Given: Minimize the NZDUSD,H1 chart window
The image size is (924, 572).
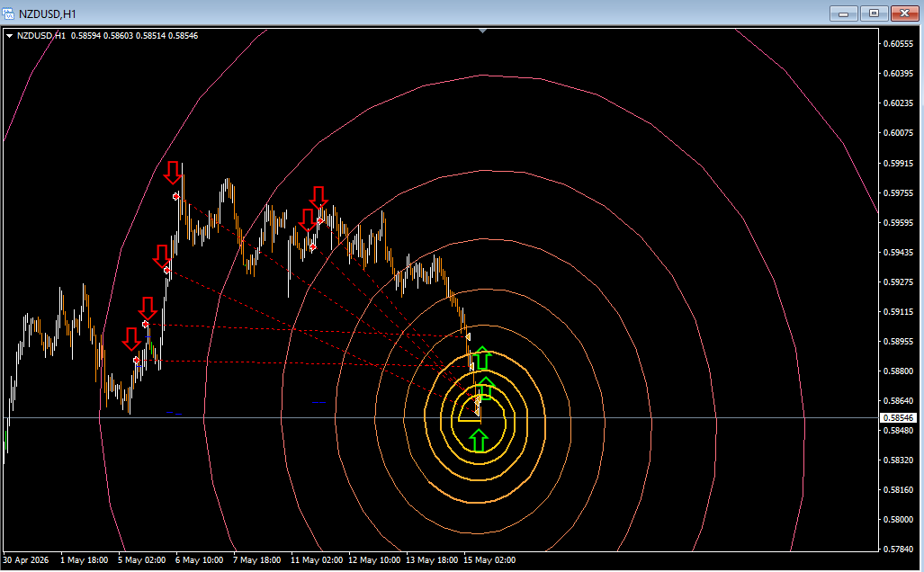Looking at the screenshot, I should [x=843, y=13].
